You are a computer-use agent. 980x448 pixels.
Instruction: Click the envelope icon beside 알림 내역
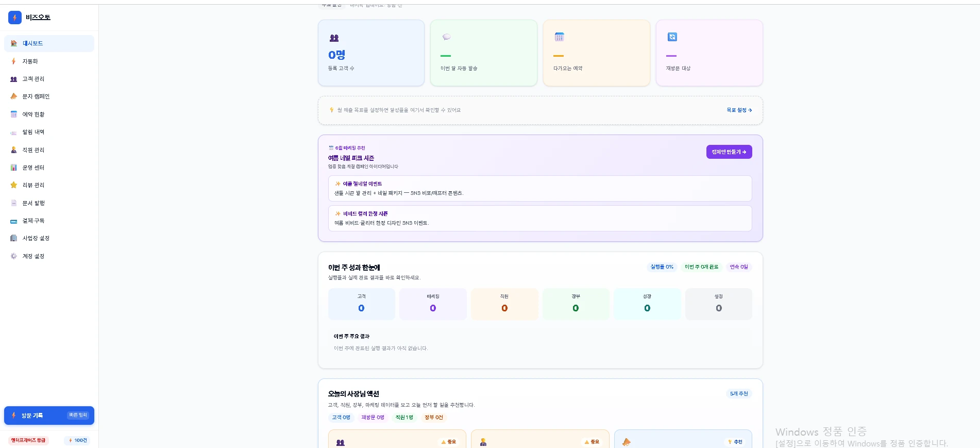click(x=14, y=132)
